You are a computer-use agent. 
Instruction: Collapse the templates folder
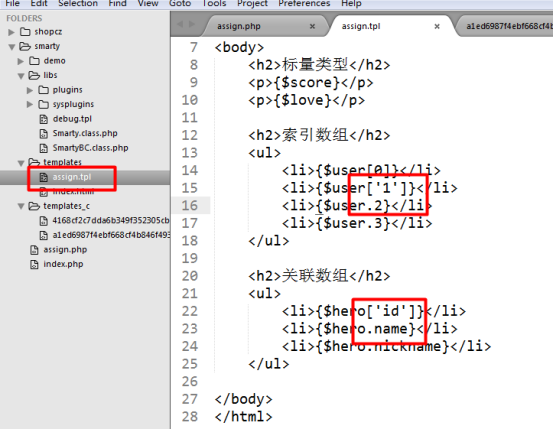coord(21,163)
